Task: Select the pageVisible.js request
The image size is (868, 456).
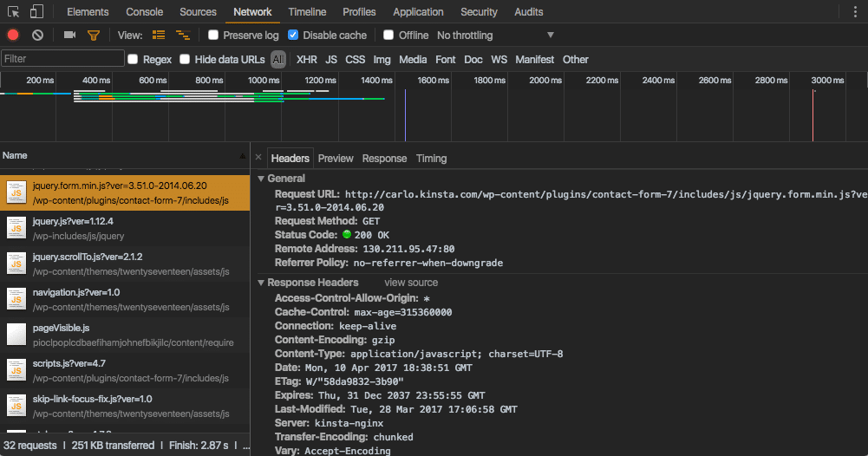Action: coord(125,335)
